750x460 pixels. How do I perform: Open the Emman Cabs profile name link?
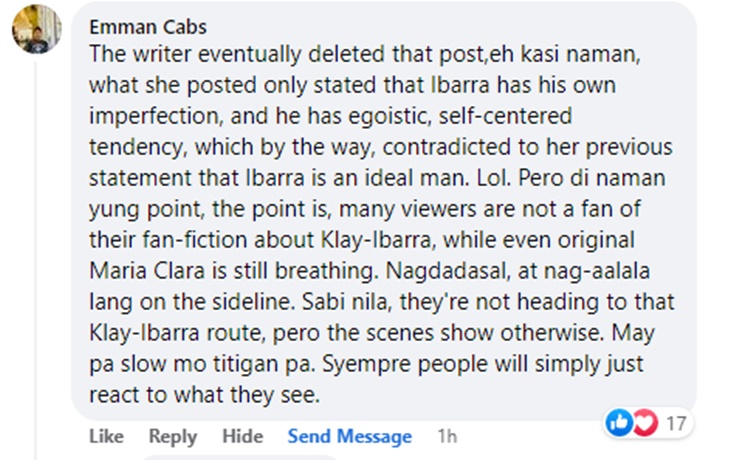[x=148, y=27]
